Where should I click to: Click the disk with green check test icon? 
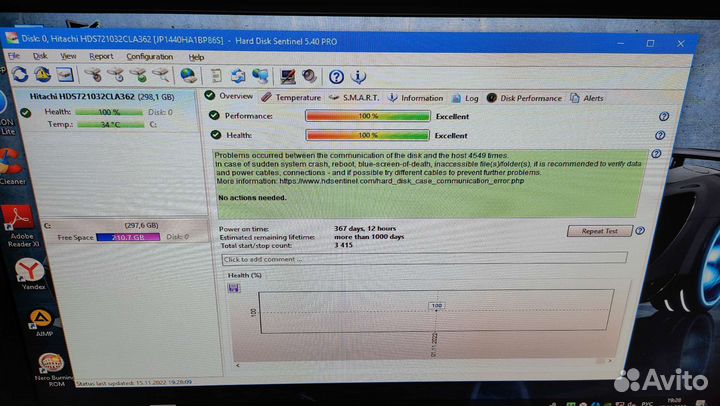(138, 75)
